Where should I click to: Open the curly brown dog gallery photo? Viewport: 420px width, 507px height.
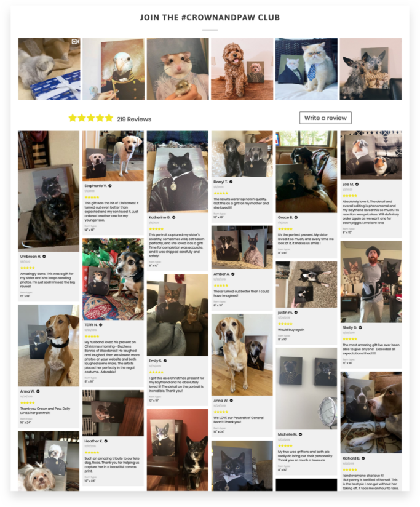[242, 69]
